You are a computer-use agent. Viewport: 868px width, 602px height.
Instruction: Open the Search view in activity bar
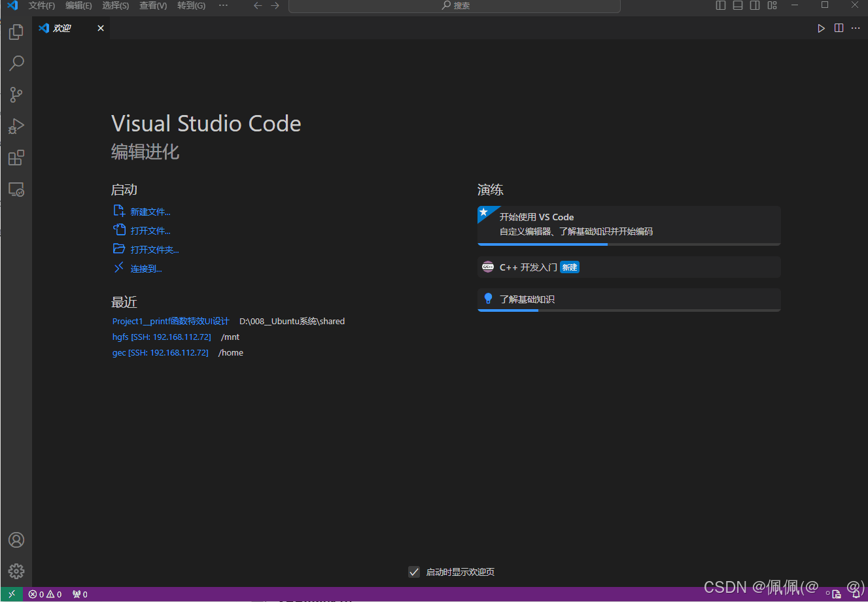coord(16,63)
